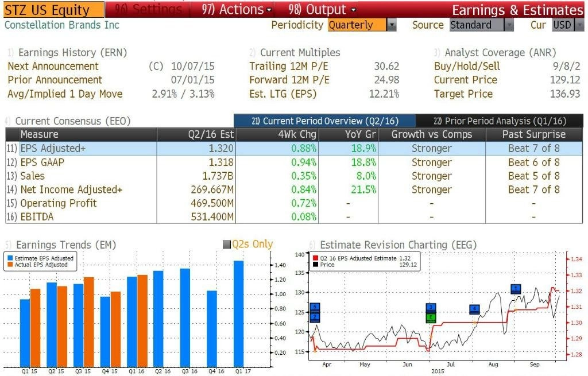
Task: Click the STZ US Equity ticker field
Action: click(x=53, y=10)
